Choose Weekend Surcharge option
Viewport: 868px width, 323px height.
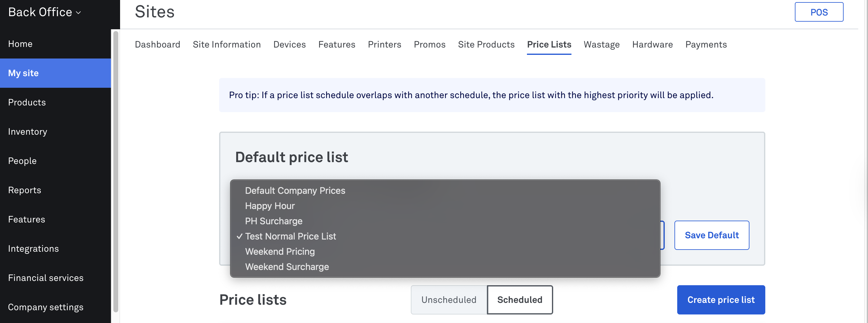pyautogui.click(x=445, y=266)
